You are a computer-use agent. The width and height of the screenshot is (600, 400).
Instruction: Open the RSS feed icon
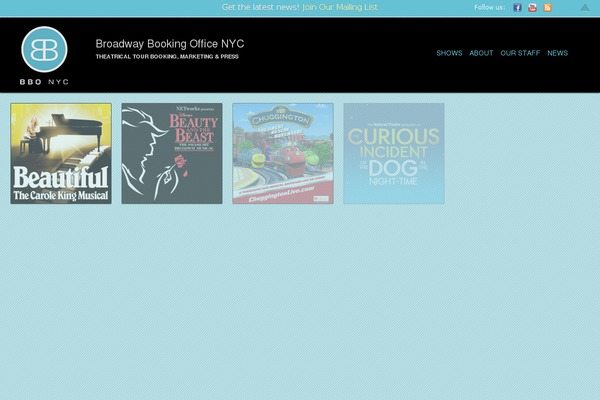coord(548,8)
